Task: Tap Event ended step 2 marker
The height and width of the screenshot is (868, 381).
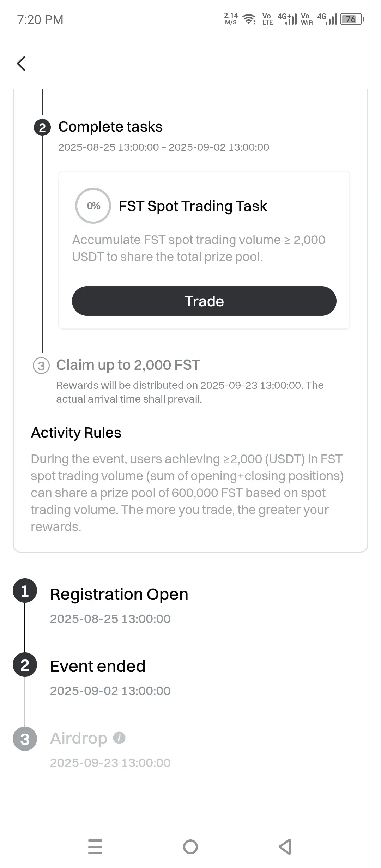Action: coord(25,665)
